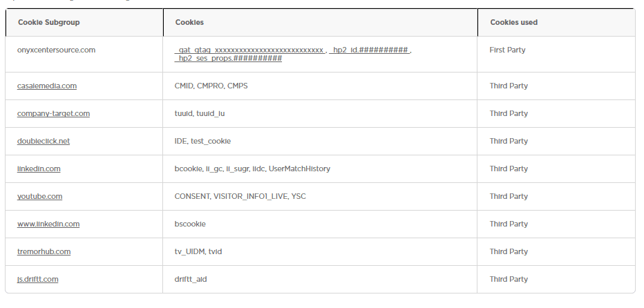Select the First Party cell
The height and width of the screenshot is (308, 644).
pos(507,50)
